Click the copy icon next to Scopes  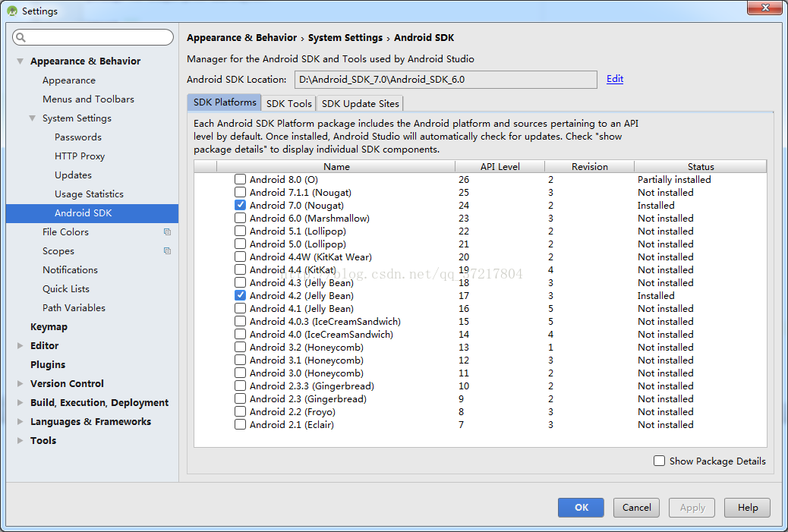coord(167,250)
